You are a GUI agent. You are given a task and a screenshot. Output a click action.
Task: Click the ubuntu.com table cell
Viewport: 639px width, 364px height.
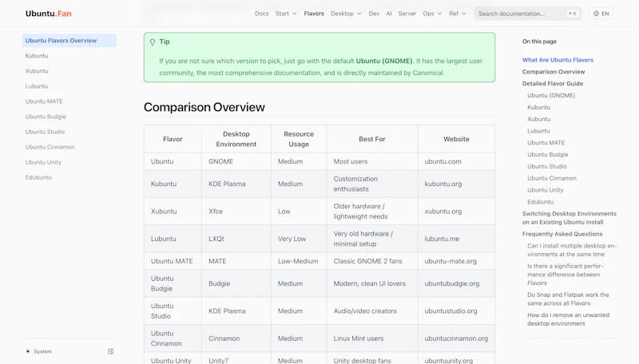pyautogui.click(x=456, y=161)
